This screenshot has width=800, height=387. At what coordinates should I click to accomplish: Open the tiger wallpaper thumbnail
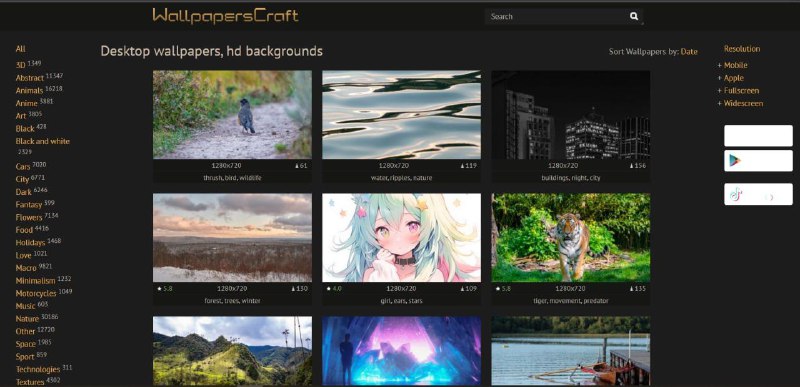click(570, 238)
